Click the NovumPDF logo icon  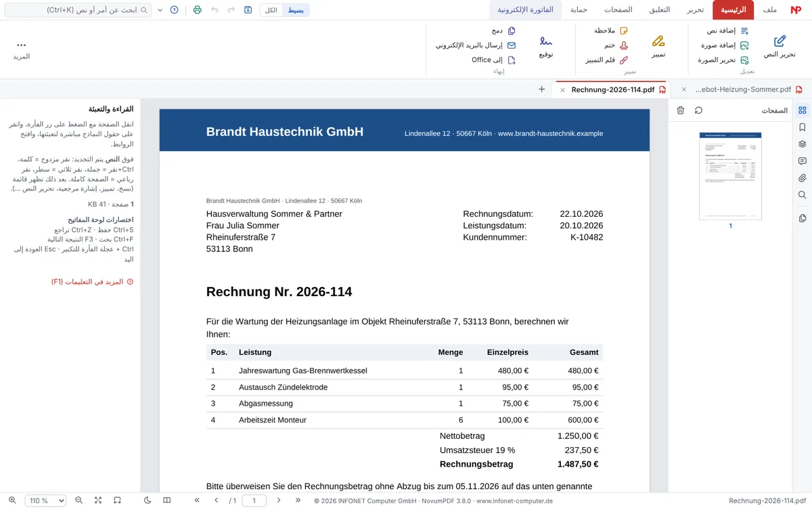(x=796, y=10)
